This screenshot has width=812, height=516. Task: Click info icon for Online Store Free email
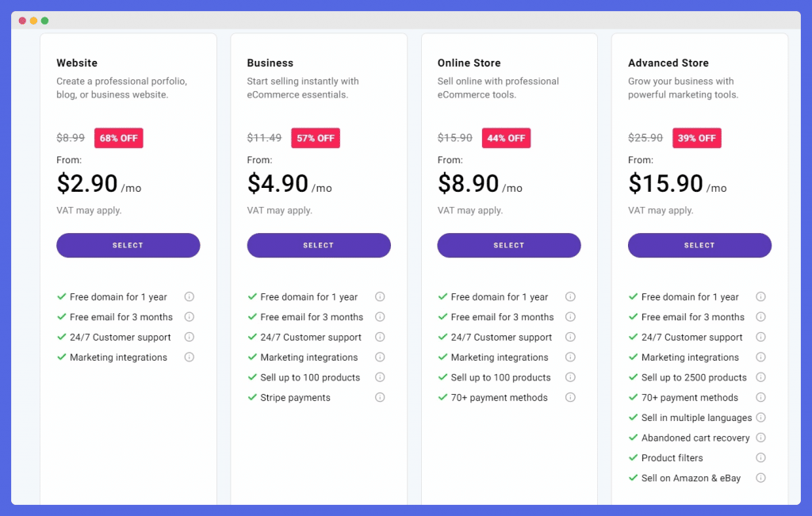(x=570, y=317)
